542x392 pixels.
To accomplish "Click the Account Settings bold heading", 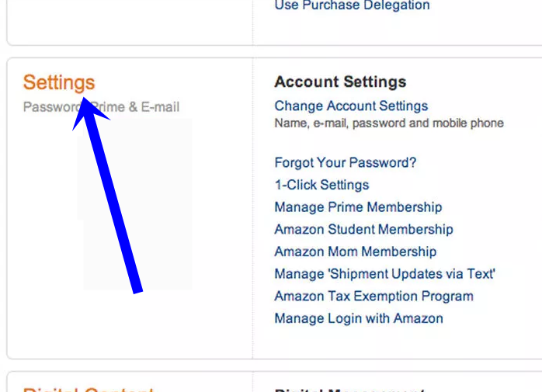I will click(x=340, y=82).
